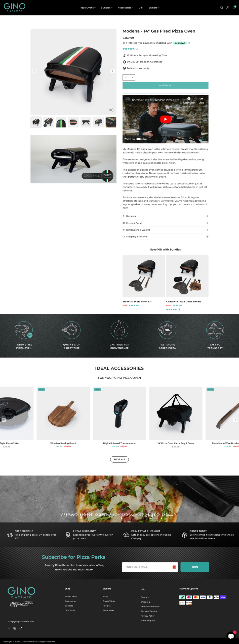Show next product image arrow
239x644 pixels.
click(112, 71)
